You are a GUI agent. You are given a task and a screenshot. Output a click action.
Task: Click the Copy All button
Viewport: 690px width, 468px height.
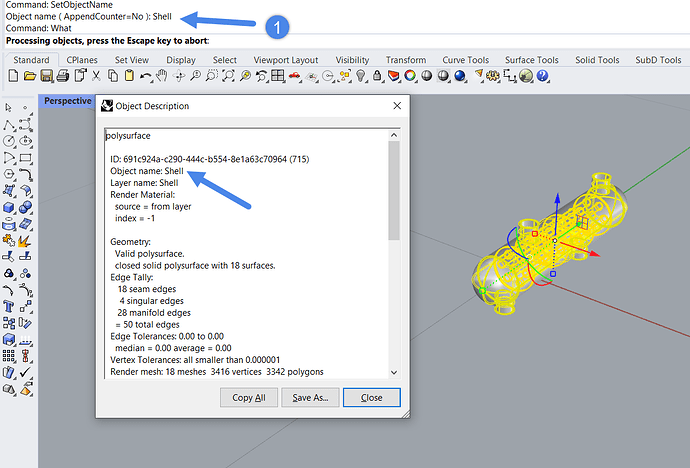click(248, 397)
